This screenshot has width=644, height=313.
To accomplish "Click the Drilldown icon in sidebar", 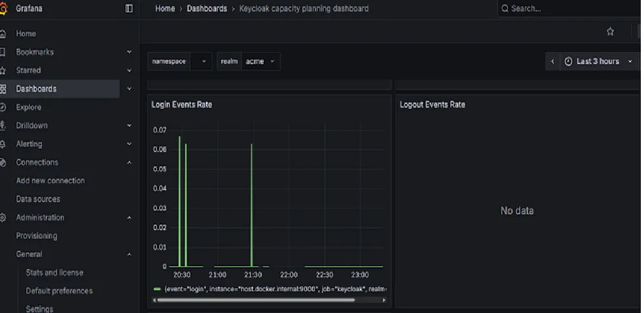I will pos(3,125).
